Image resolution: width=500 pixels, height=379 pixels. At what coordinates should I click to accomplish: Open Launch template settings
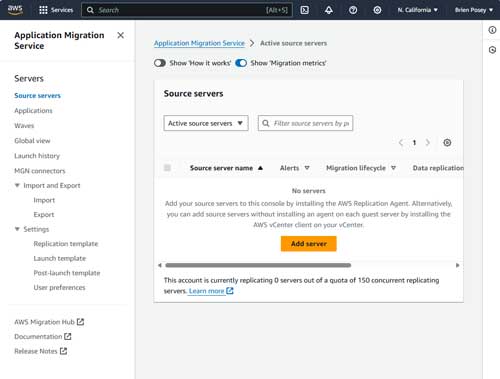point(60,258)
